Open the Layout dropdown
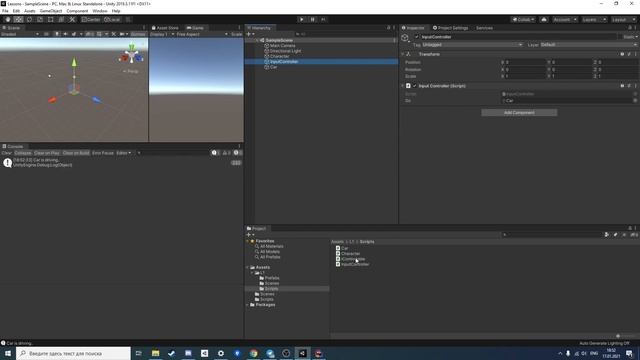This screenshot has height=360, width=640. pos(623,19)
